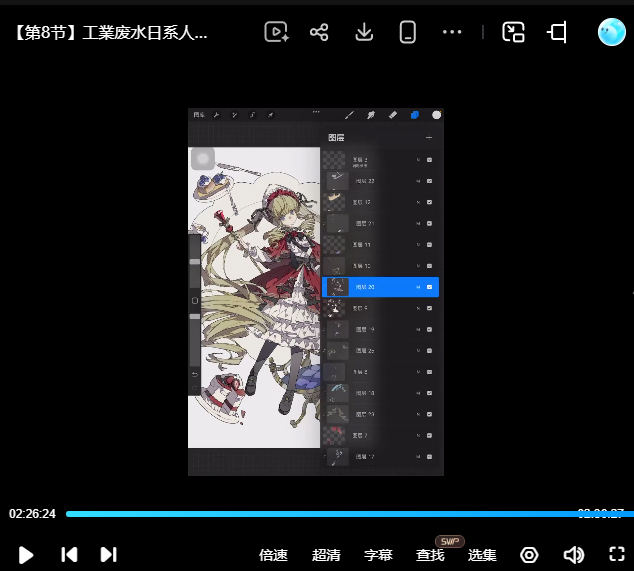Image resolution: width=634 pixels, height=571 pixels.
Task: Open the 查找 search feature
Action: pos(430,555)
